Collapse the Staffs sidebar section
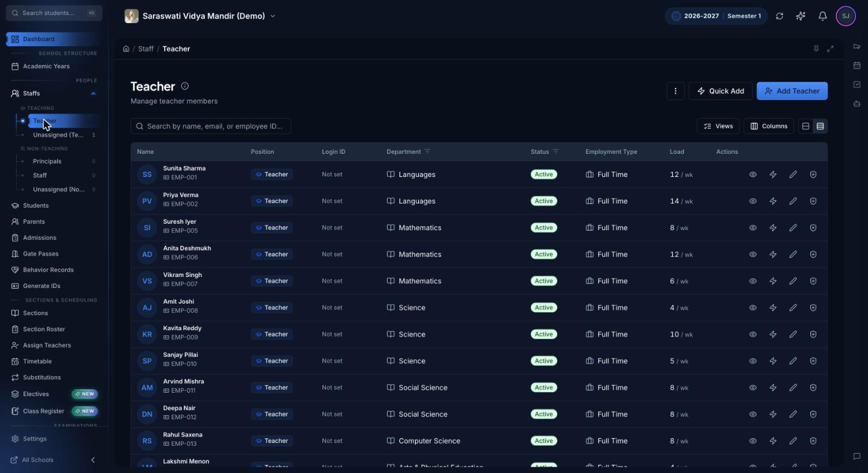The height and width of the screenshot is (473, 868). coord(93,94)
